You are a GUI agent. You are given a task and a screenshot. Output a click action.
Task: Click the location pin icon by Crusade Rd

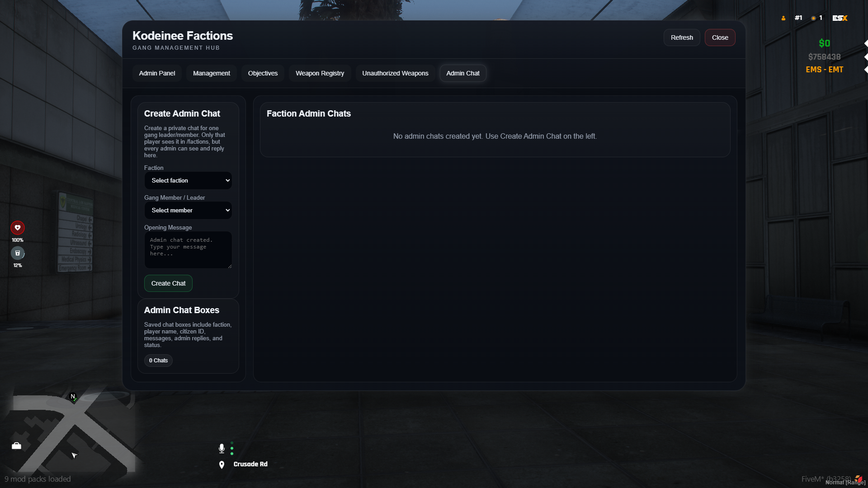222,465
